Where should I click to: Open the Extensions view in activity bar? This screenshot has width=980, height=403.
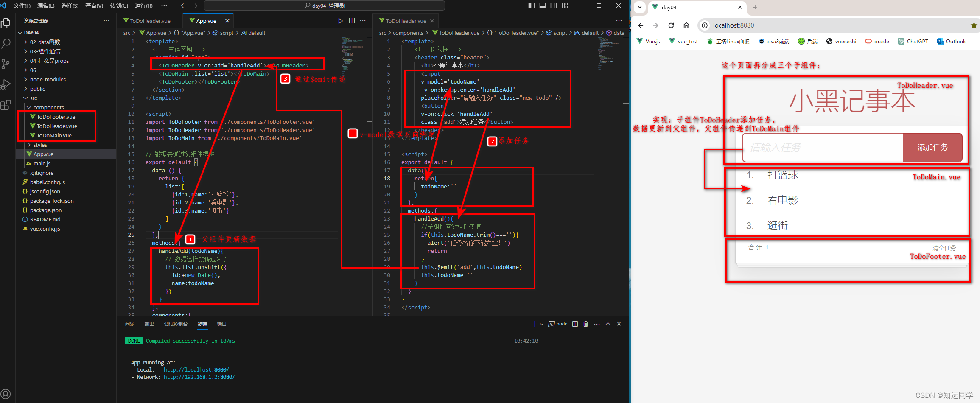pyautogui.click(x=6, y=104)
